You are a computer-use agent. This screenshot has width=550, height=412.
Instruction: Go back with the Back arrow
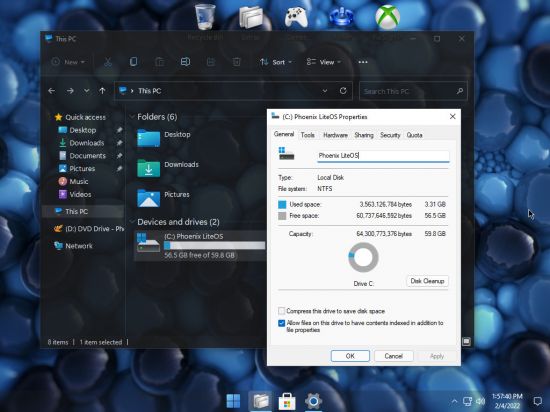point(52,91)
